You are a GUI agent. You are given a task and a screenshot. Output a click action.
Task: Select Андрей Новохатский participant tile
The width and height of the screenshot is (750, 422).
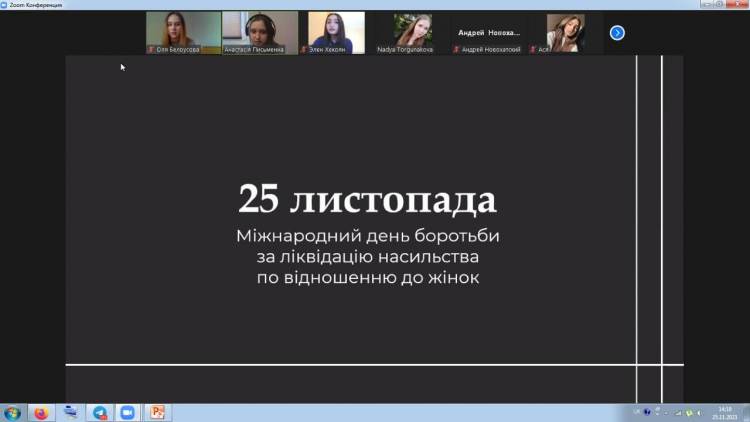pos(489,32)
